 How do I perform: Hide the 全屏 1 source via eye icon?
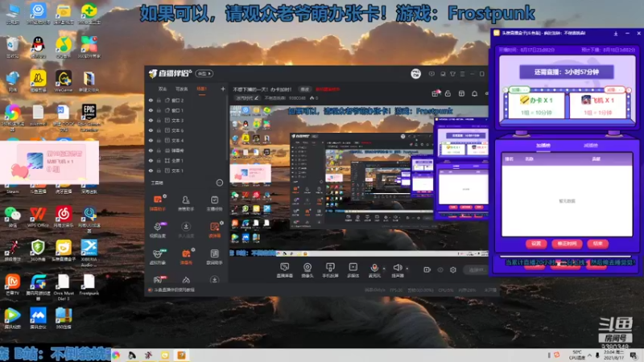pyautogui.click(x=151, y=160)
